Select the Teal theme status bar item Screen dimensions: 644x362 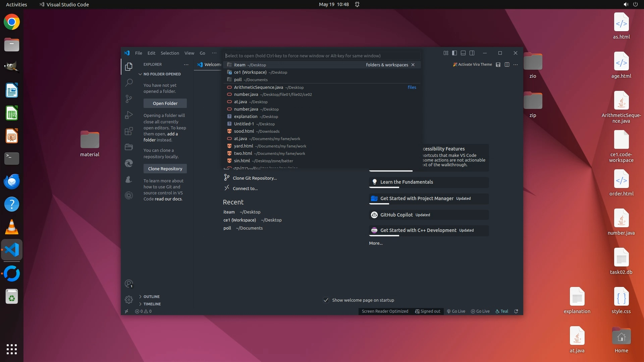[502, 311]
